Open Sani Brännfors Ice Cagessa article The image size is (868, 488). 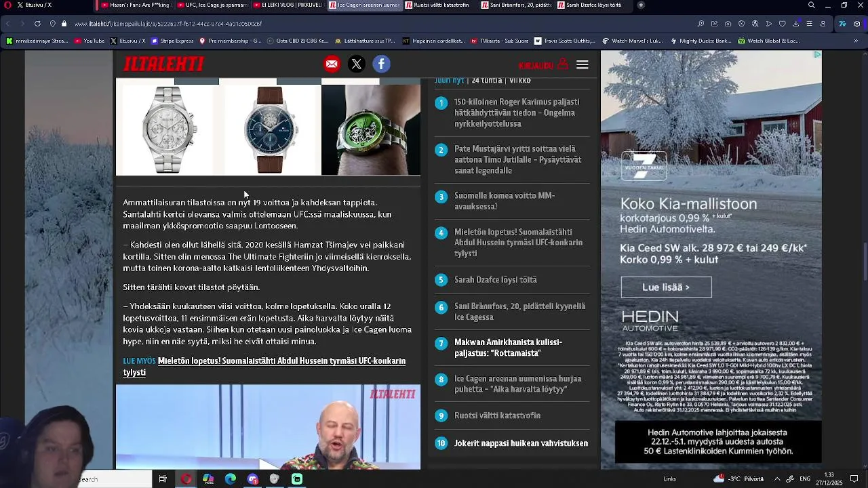click(519, 312)
